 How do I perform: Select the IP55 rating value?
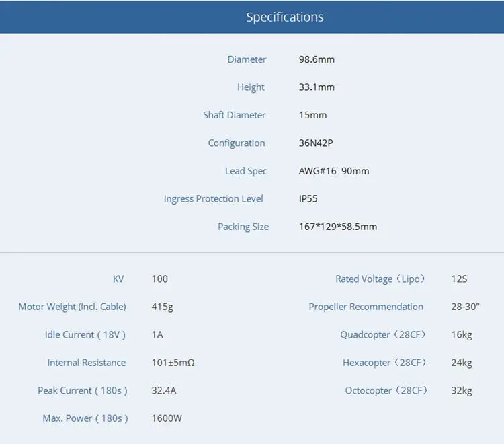[x=308, y=199]
